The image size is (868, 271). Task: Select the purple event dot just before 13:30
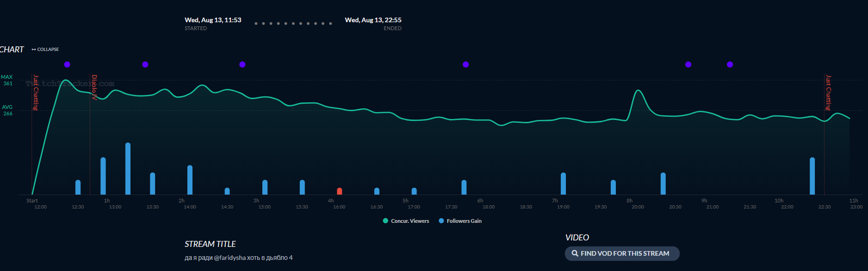pos(145,64)
